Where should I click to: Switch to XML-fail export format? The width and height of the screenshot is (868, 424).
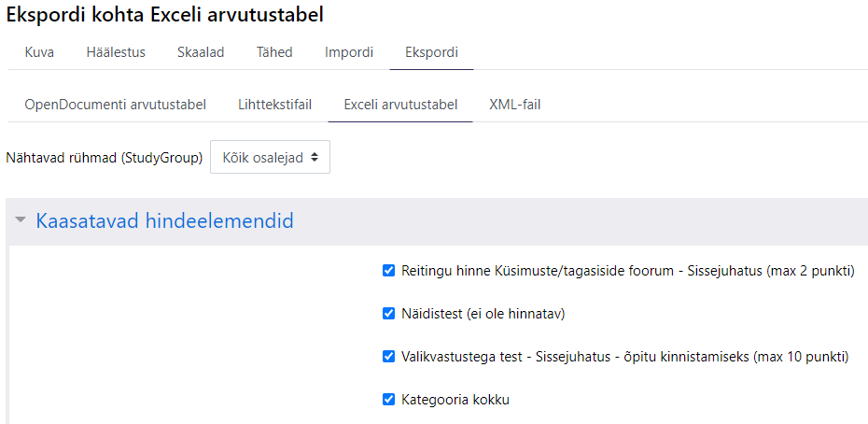[515, 105]
